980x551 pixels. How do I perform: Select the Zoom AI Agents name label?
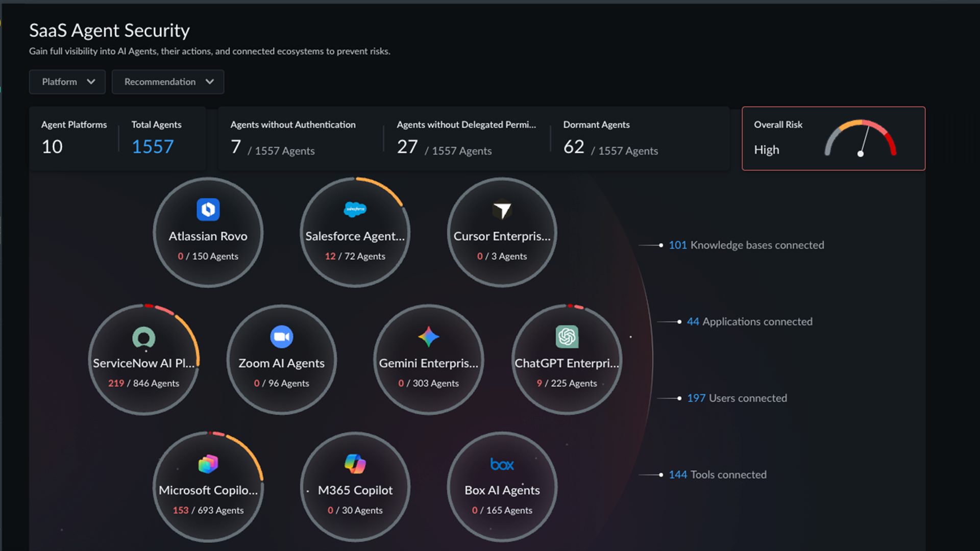pos(282,363)
